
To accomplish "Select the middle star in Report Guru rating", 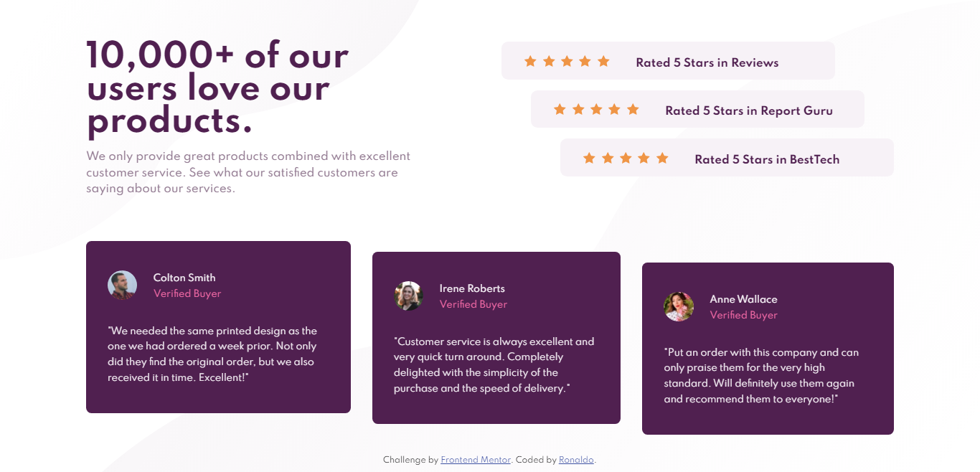I will [596, 109].
